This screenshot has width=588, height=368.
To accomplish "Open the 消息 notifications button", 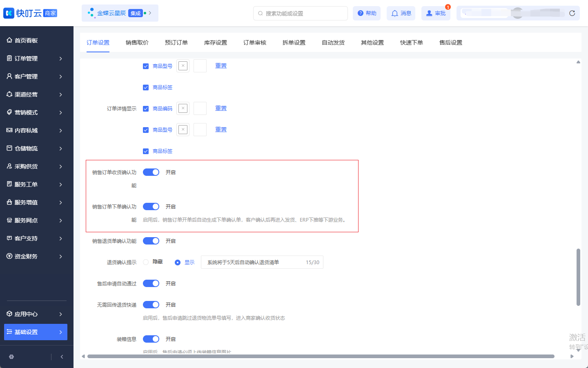I will pyautogui.click(x=401, y=13).
